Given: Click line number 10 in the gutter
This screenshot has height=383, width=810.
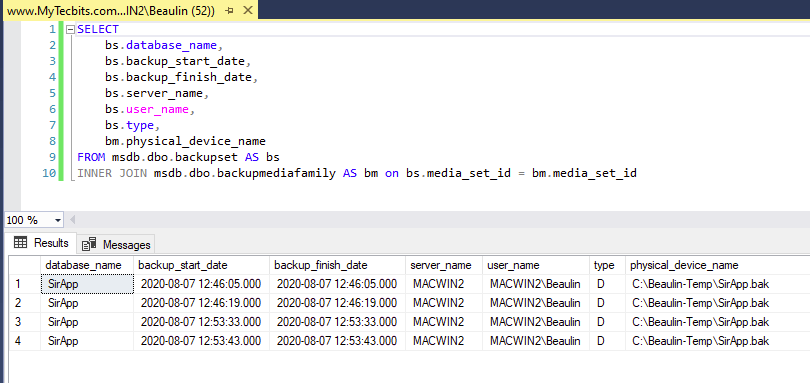Looking at the screenshot, I should [x=49, y=173].
